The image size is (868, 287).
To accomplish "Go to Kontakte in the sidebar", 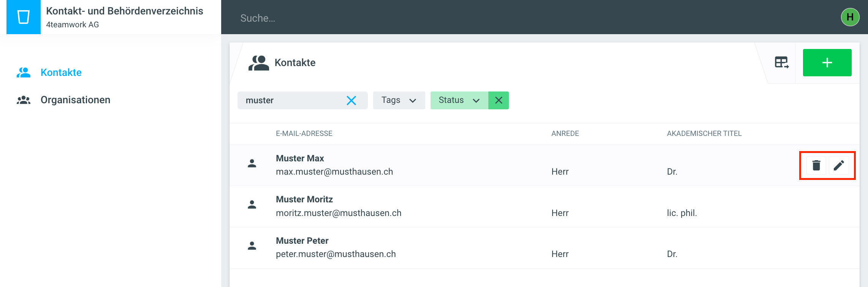I will tap(61, 73).
